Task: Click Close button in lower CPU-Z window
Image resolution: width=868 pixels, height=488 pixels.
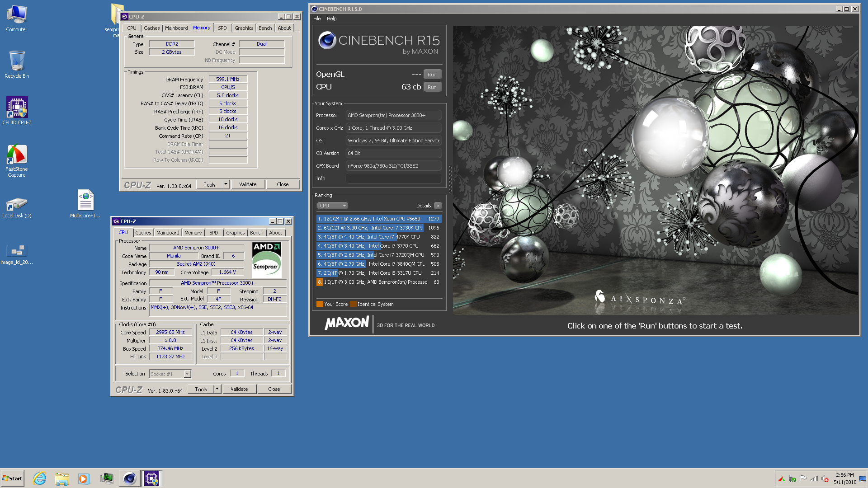Action: coord(274,389)
